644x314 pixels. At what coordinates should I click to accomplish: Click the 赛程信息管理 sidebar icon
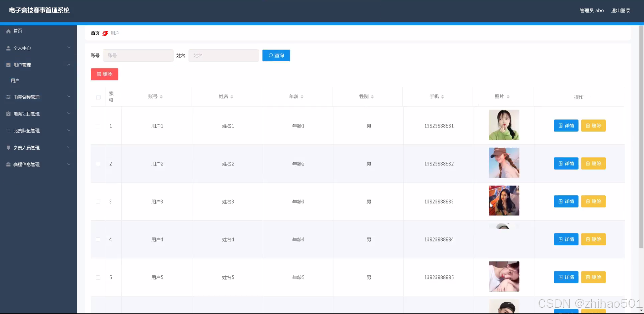8,165
